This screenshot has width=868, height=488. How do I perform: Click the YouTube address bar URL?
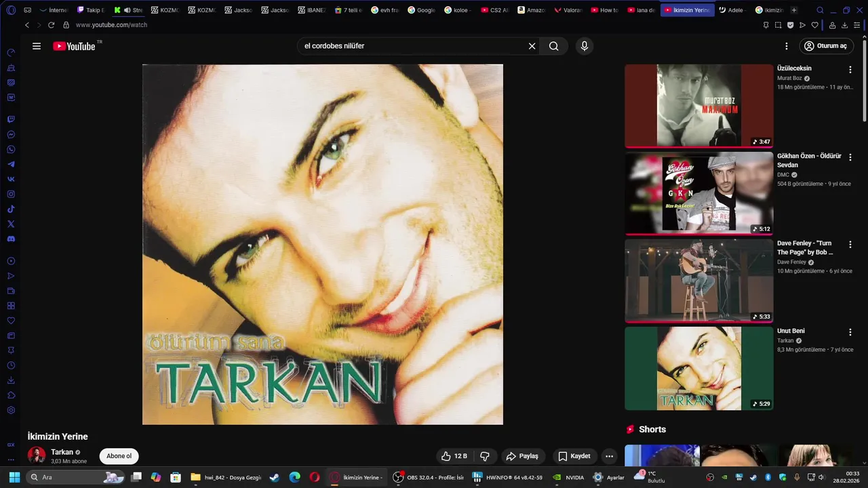(111, 25)
